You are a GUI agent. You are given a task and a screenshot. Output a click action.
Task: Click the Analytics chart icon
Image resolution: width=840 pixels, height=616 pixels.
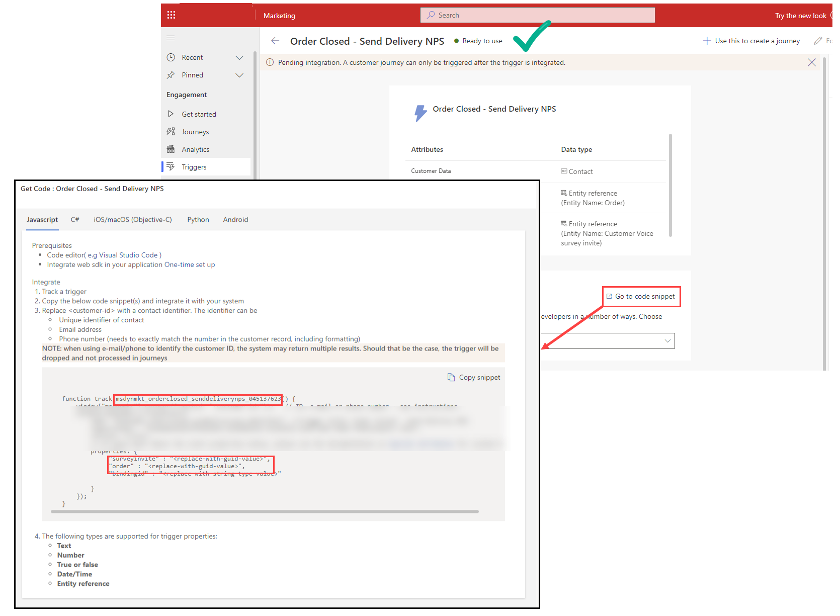tap(171, 149)
